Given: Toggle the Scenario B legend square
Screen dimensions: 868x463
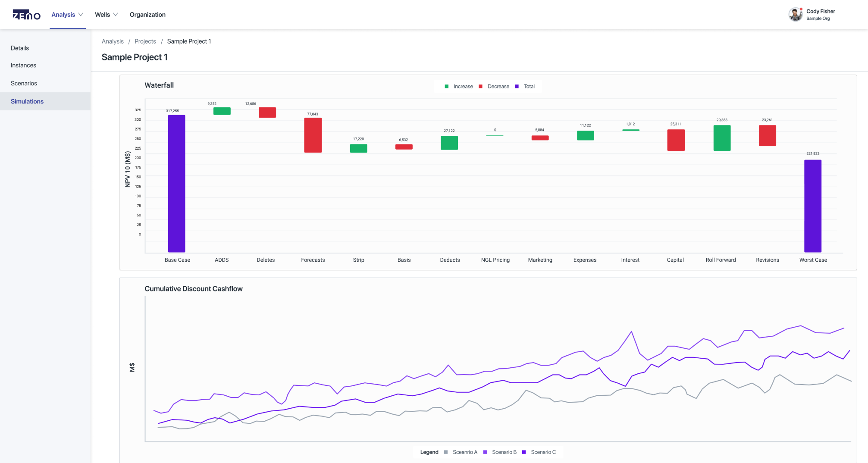Looking at the screenshot, I should [485, 452].
